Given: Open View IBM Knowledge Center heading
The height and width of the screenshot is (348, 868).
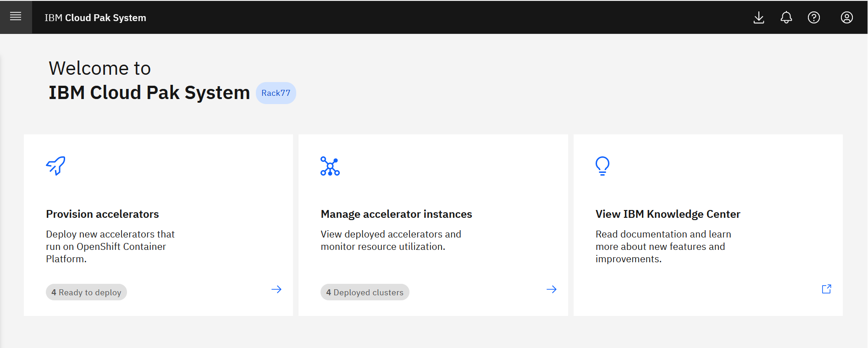Looking at the screenshot, I should [x=668, y=214].
